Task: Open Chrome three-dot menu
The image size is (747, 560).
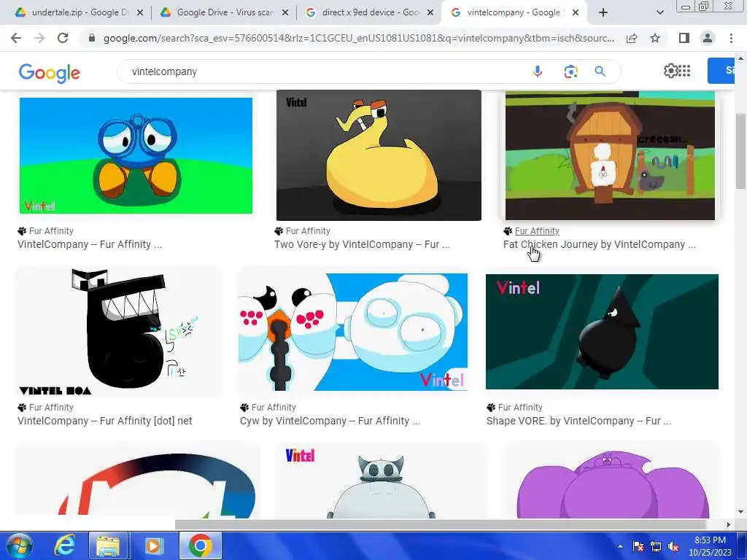Action: (731, 38)
